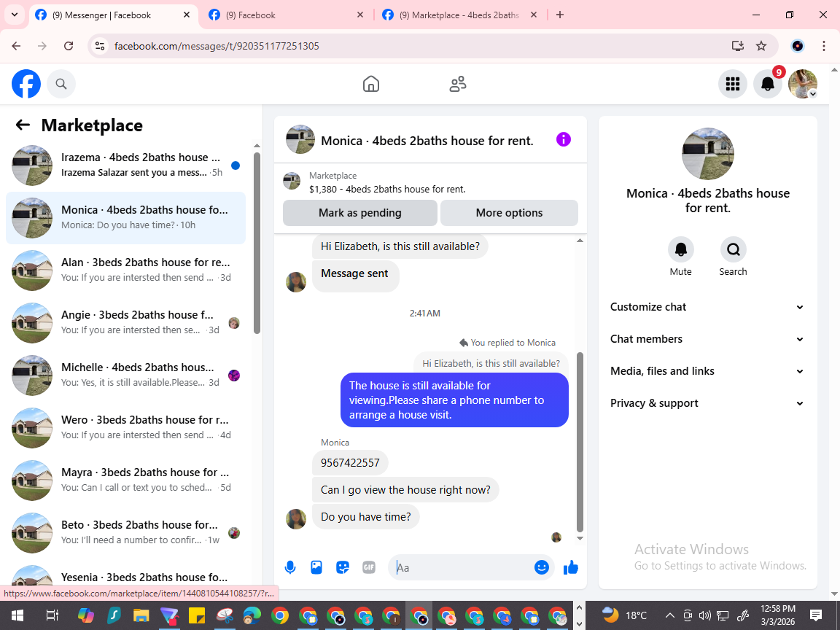Open the Friends icon in top bar

pyautogui.click(x=457, y=84)
